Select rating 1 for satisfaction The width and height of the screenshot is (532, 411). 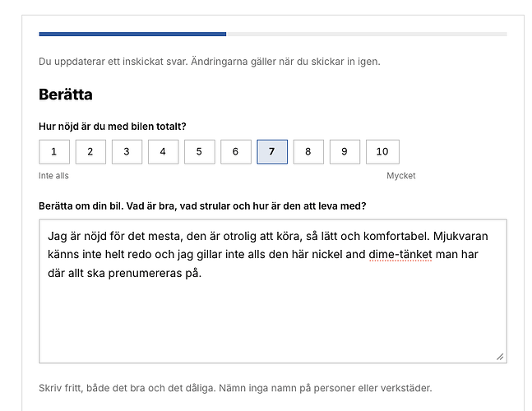54,151
